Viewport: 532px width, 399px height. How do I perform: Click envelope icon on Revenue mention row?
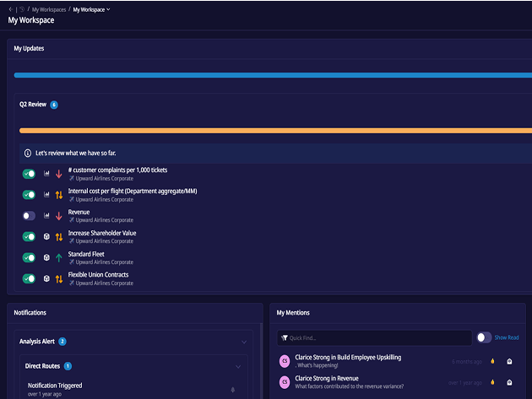(509, 382)
